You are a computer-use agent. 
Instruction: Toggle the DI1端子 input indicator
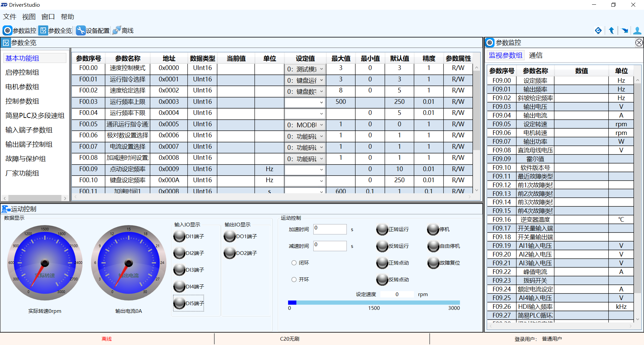pos(179,236)
